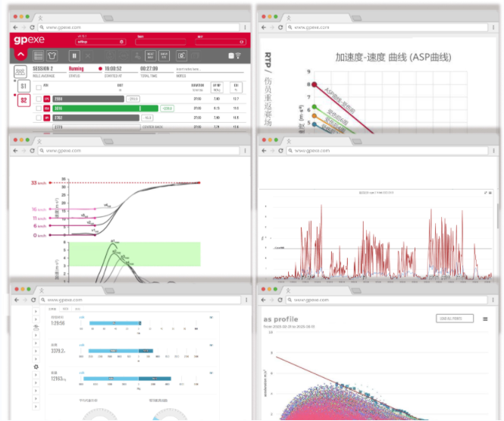504x421 pixels.
Task: Click the gear icon in left sidebar
Action: tap(36, 366)
